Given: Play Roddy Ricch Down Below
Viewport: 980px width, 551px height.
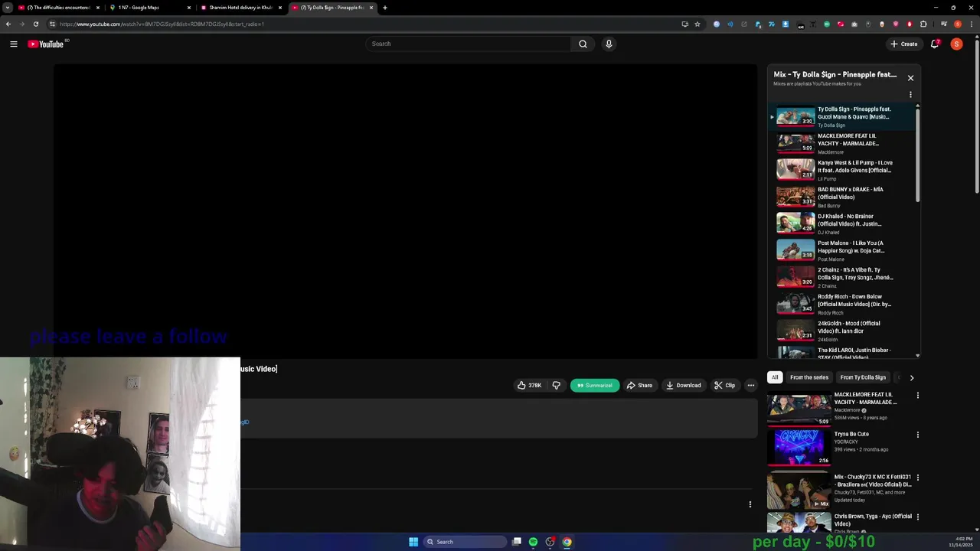Looking at the screenshot, I should click(x=842, y=304).
